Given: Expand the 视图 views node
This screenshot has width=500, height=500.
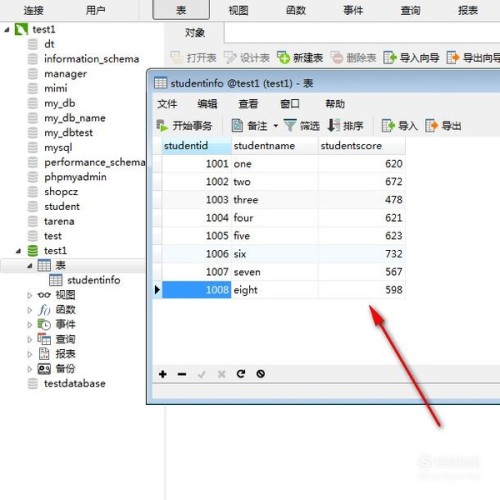Looking at the screenshot, I should coord(30,295).
